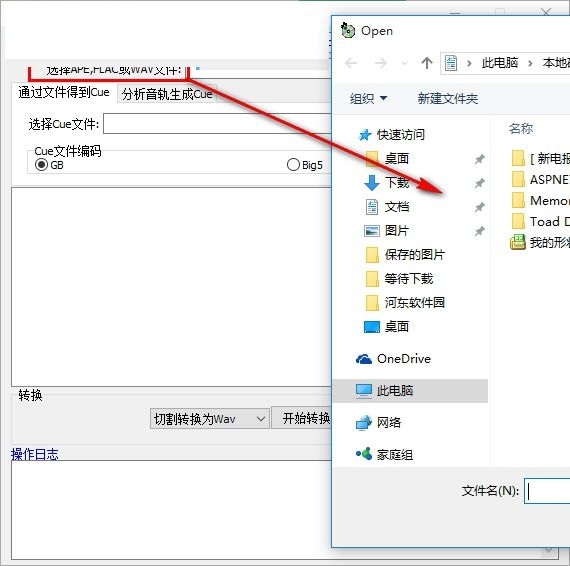Image resolution: width=570 pixels, height=566 pixels.
Task: Select pinned 桌面 folder under quick access
Action: (387, 158)
